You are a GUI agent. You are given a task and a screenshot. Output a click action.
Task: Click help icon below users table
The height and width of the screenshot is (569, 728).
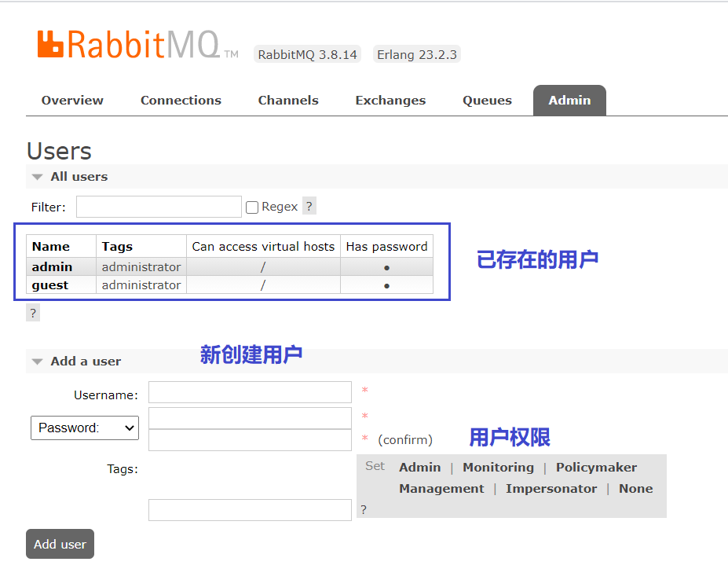[x=33, y=313]
